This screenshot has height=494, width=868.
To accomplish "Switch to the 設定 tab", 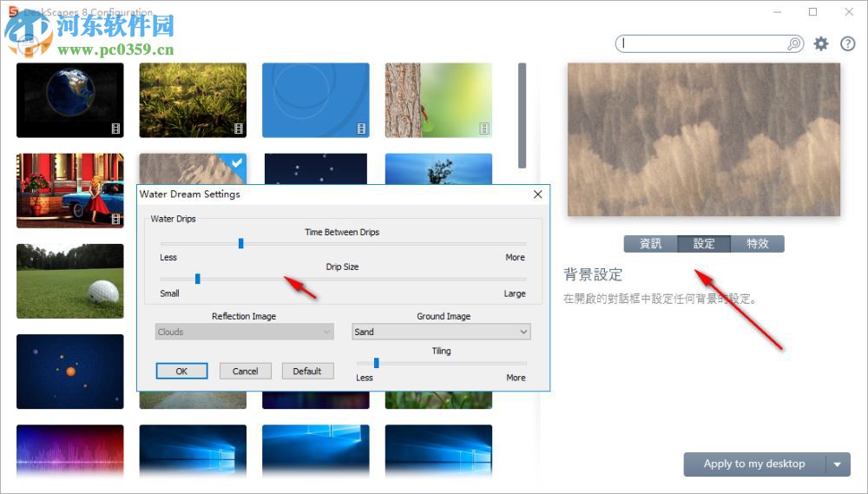I will tap(704, 244).
